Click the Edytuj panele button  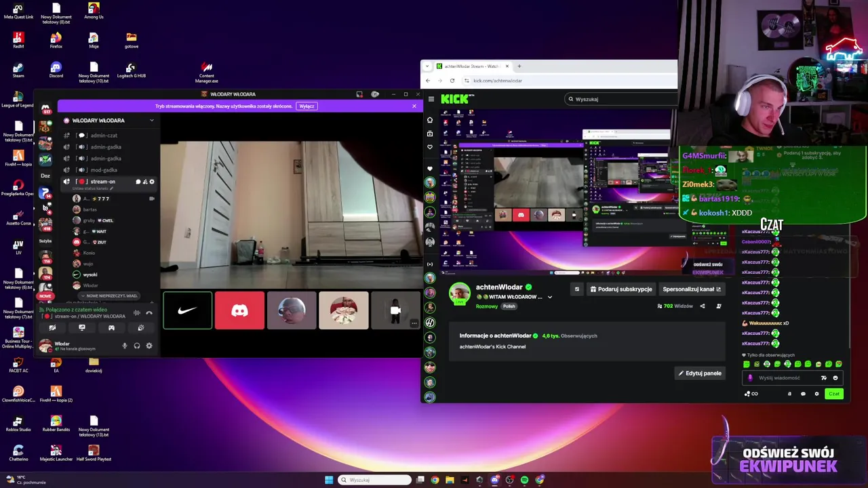tap(700, 373)
